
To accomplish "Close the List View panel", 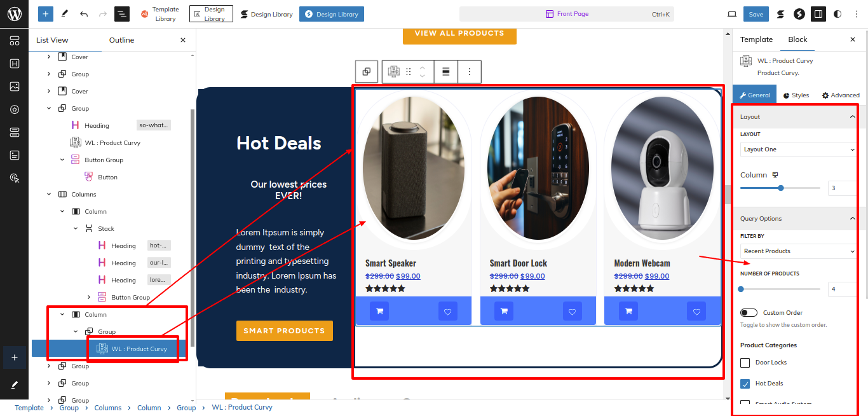I will [x=183, y=40].
